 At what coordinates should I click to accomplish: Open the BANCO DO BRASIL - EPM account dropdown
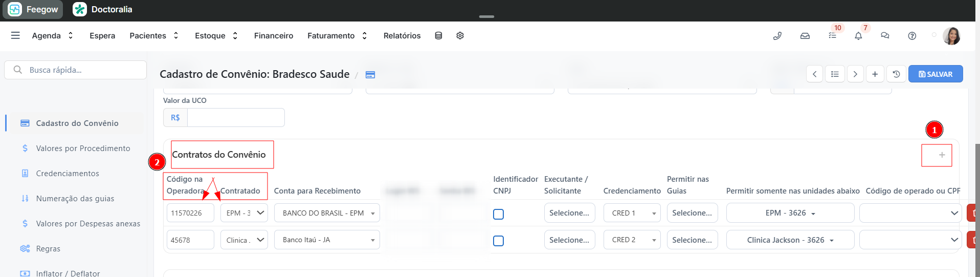pos(327,213)
